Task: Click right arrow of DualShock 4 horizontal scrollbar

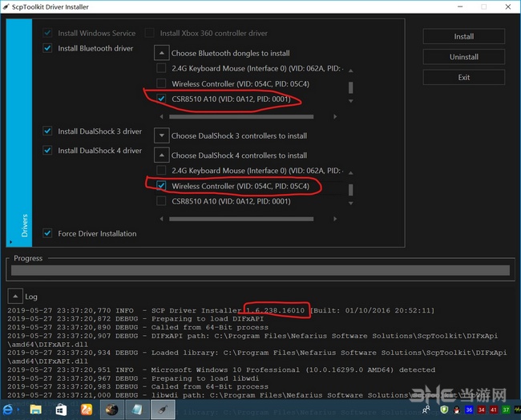Action: tap(335, 219)
